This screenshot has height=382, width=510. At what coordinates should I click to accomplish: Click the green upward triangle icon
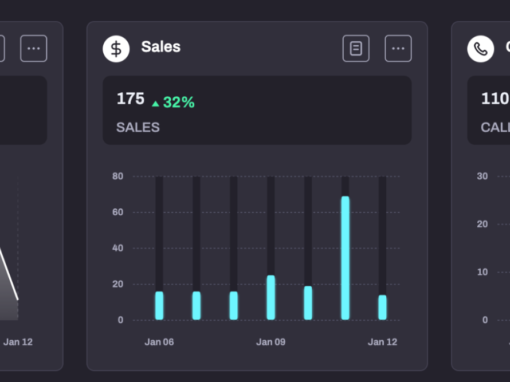pos(155,104)
